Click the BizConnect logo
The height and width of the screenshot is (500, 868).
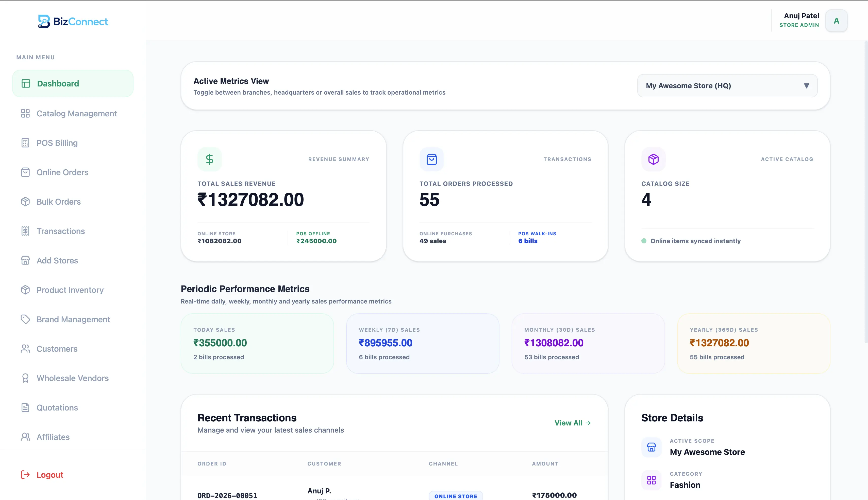coord(73,21)
